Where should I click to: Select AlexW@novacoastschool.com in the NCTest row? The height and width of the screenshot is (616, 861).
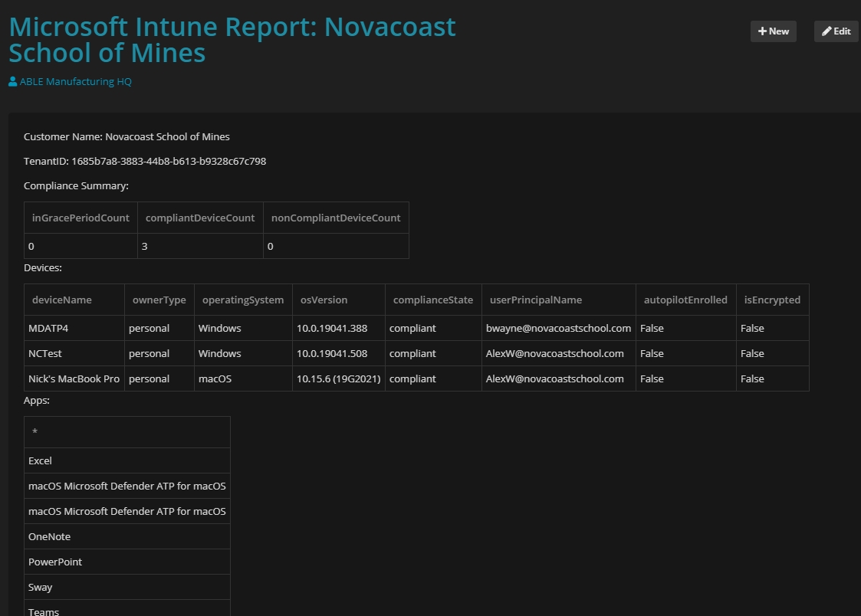tap(558, 353)
